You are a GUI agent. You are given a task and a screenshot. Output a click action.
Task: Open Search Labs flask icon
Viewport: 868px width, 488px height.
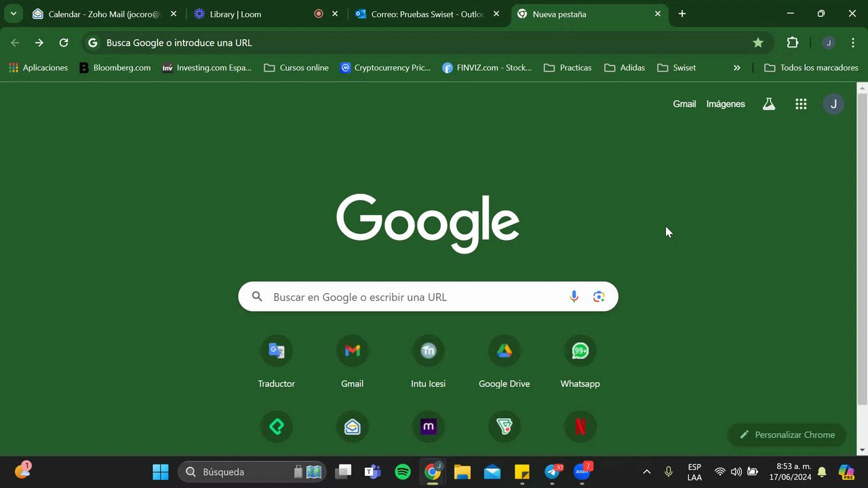[x=768, y=104]
